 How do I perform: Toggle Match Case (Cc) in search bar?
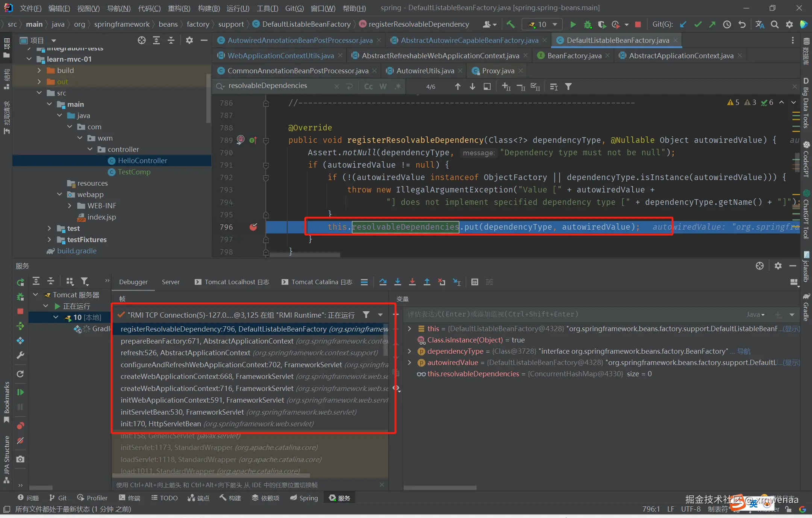(x=368, y=86)
